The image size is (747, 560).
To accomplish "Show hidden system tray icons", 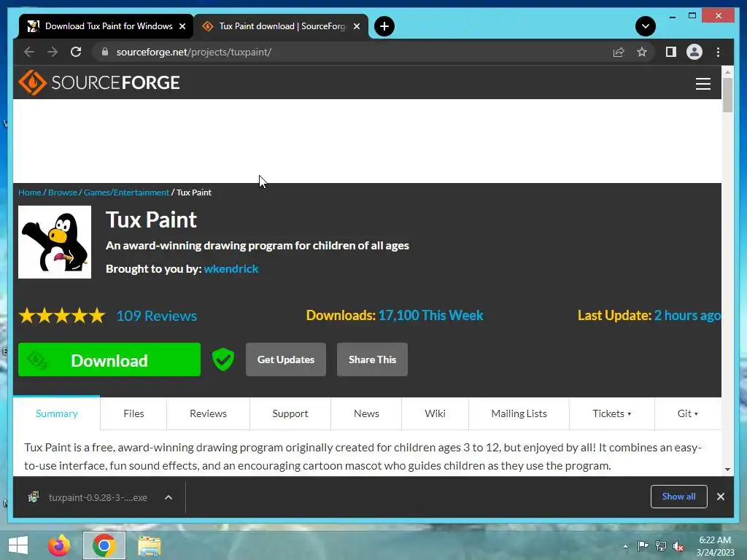I will (x=625, y=547).
